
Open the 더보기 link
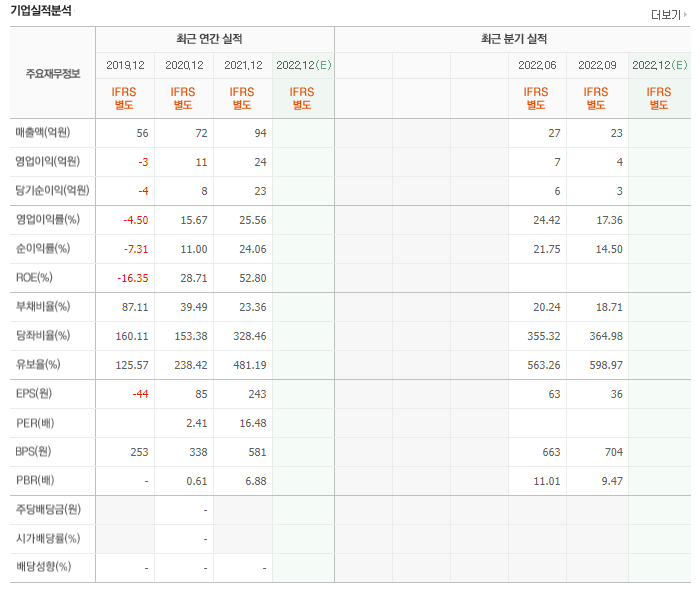coord(668,15)
